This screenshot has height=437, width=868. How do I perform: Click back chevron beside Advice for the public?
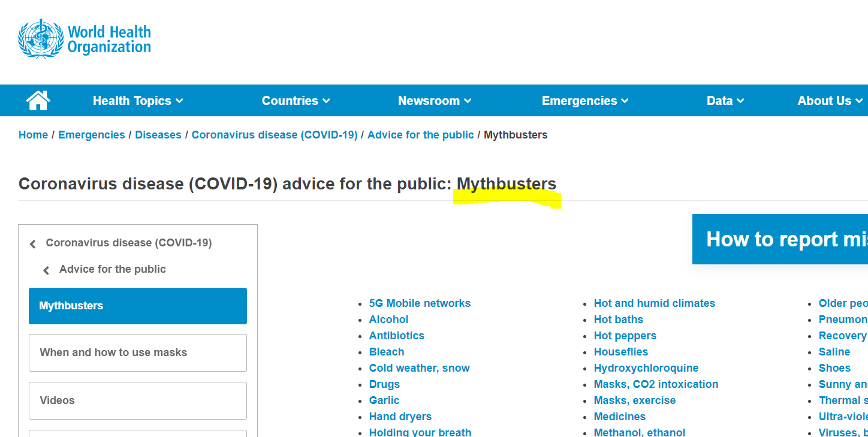point(46,270)
